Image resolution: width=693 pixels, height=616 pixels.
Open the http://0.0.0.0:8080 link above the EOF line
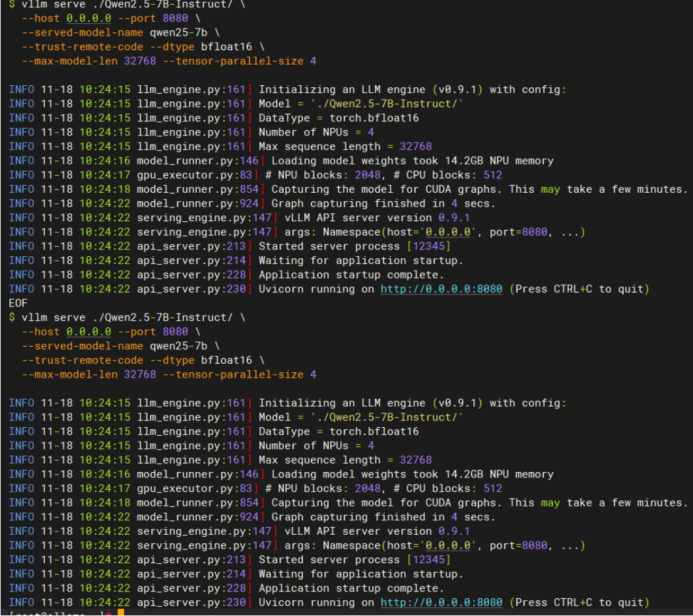pyautogui.click(x=441, y=289)
